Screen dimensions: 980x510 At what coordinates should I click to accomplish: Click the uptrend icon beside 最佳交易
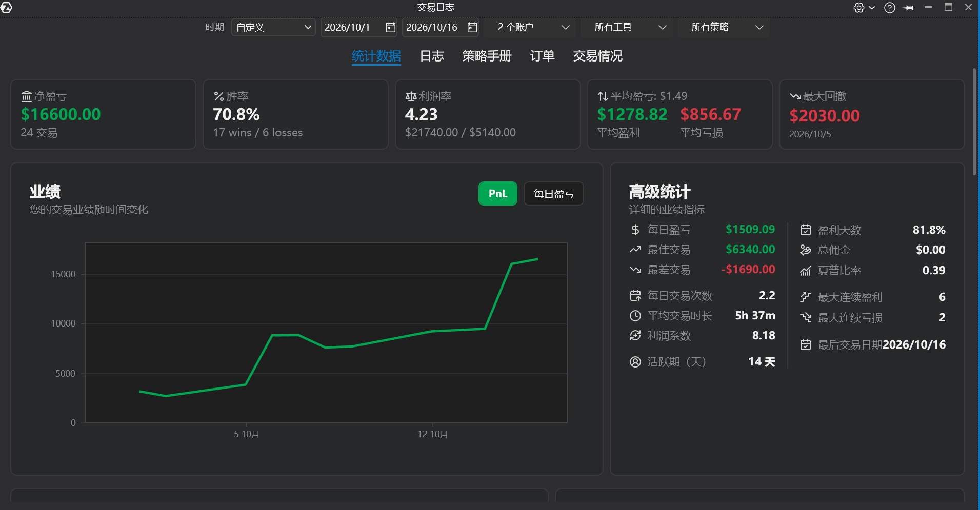click(635, 250)
